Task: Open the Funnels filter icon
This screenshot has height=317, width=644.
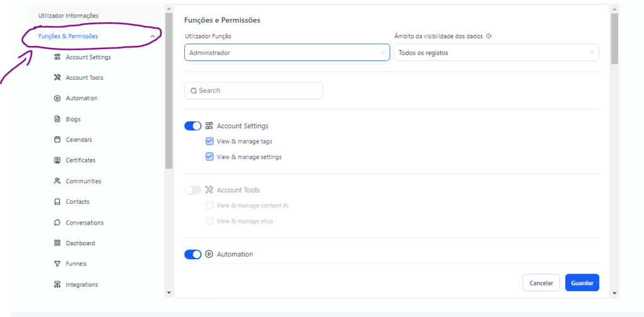Action: tap(57, 264)
